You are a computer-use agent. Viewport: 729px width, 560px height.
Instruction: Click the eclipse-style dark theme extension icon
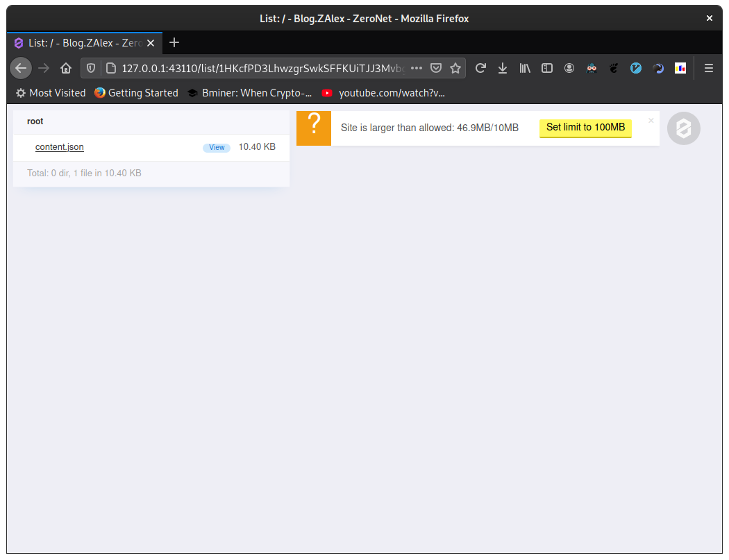(x=658, y=68)
